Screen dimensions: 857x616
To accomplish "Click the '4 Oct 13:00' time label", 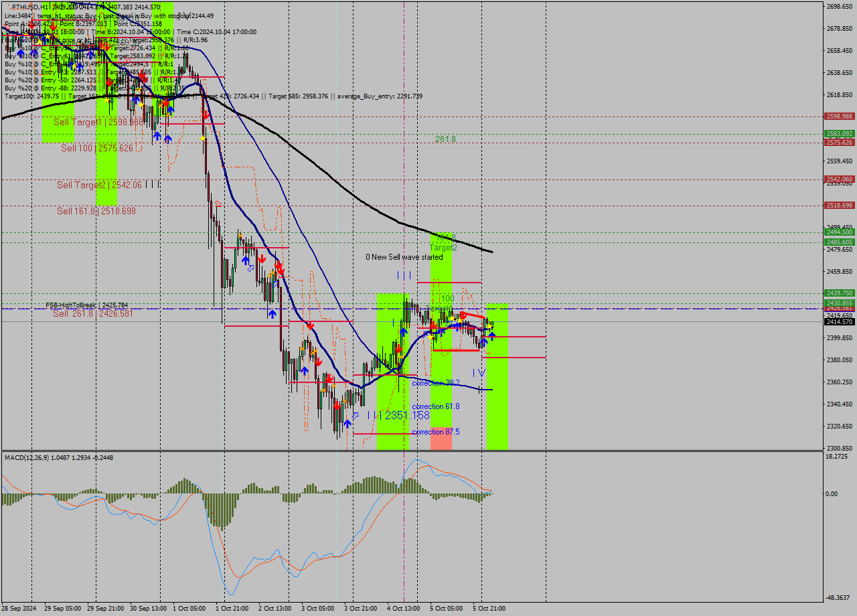I will [x=403, y=609].
